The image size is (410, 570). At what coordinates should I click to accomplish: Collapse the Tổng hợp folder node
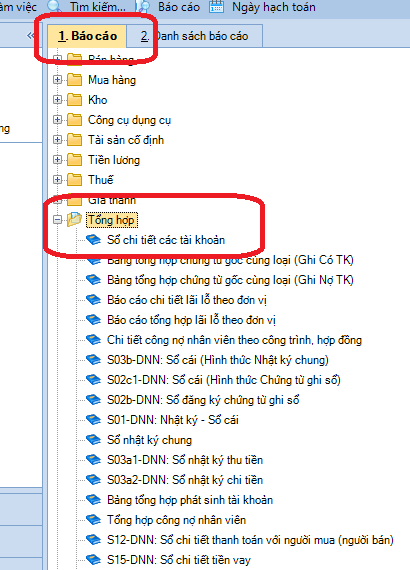coord(57,219)
